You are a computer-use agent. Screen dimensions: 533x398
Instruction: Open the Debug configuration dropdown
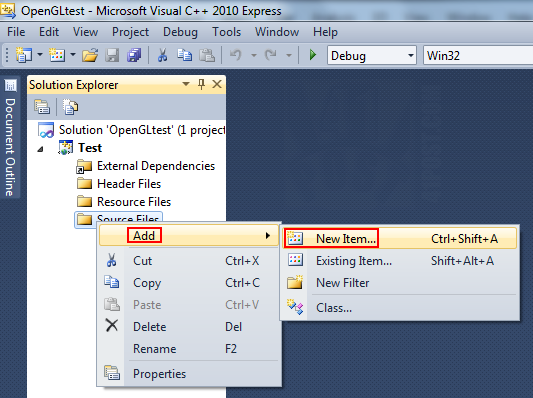pos(372,55)
